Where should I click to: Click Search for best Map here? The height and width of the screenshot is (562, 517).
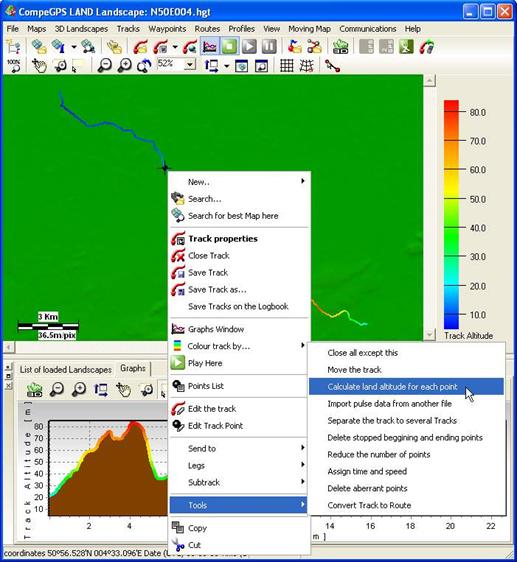tap(239, 216)
